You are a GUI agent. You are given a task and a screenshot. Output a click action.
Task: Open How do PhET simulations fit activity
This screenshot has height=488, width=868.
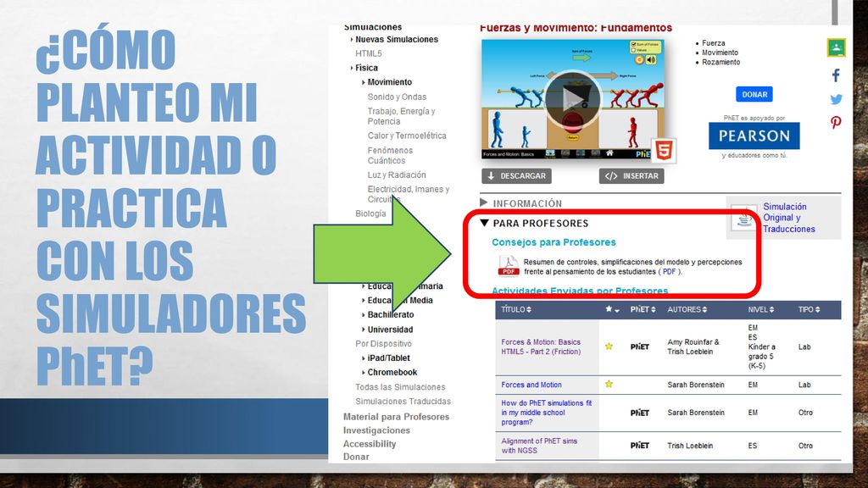click(547, 413)
